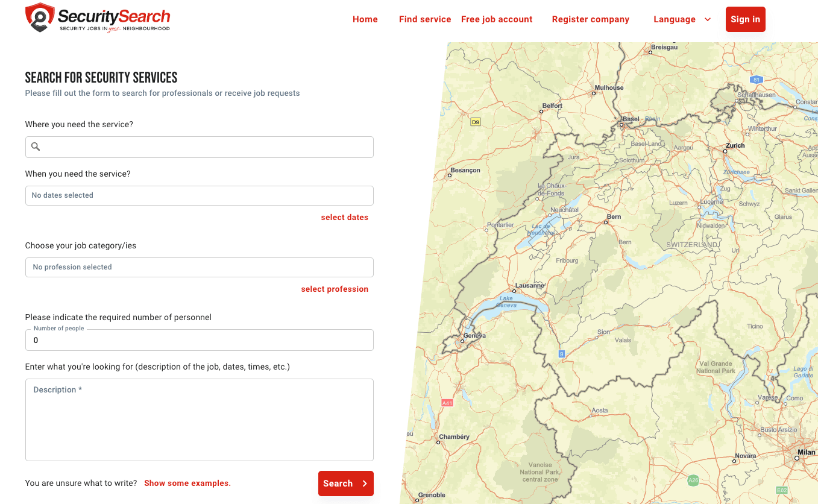Click 'Show some examples.' link
Image resolution: width=818 pixels, height=504 pixels.
tap(187, 483)
